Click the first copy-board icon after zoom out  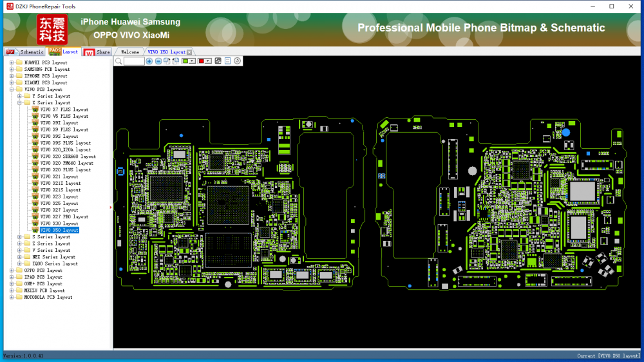tap(167, 61)
